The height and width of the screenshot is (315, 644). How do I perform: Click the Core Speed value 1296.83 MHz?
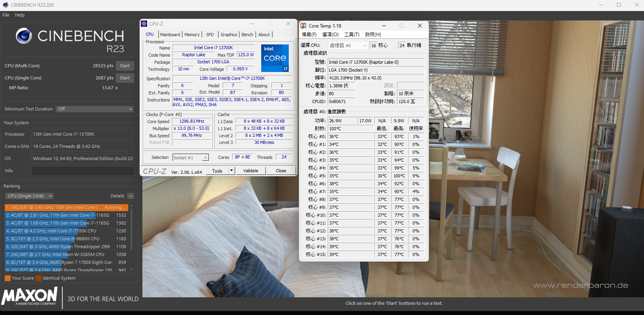point(192,121)
